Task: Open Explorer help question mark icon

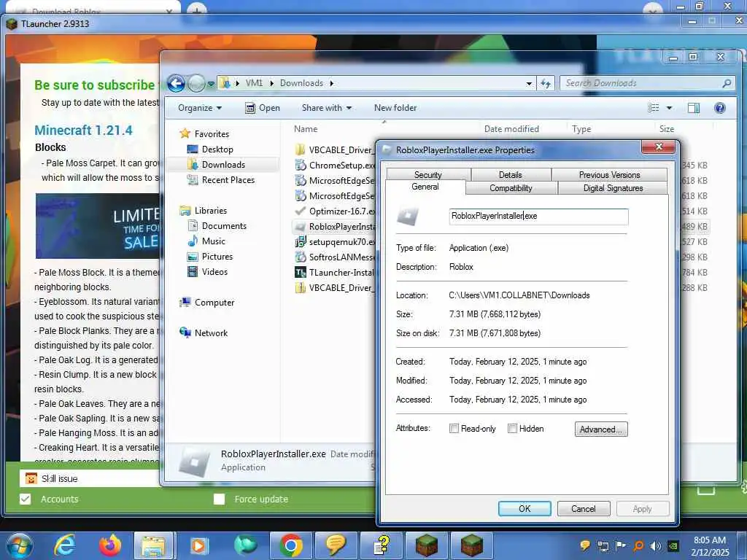Action: tap(720, 108)
